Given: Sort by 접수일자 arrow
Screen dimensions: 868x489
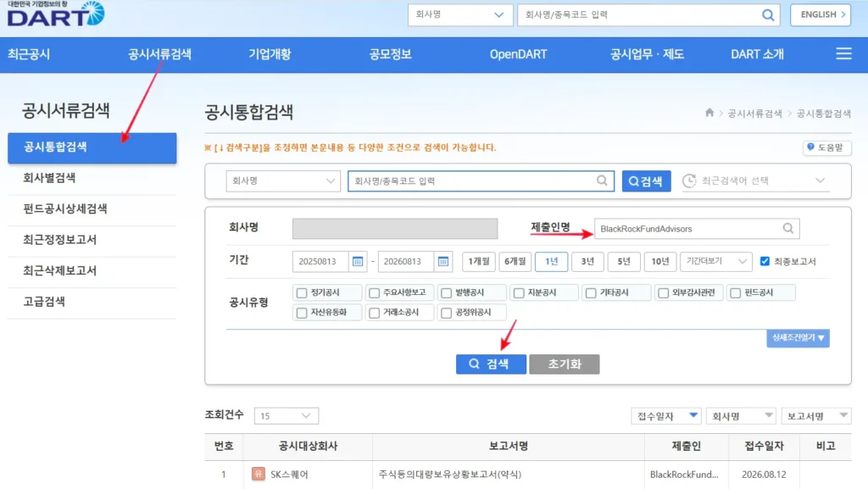Looking at the screenshot, I should (x=693, y=415).
